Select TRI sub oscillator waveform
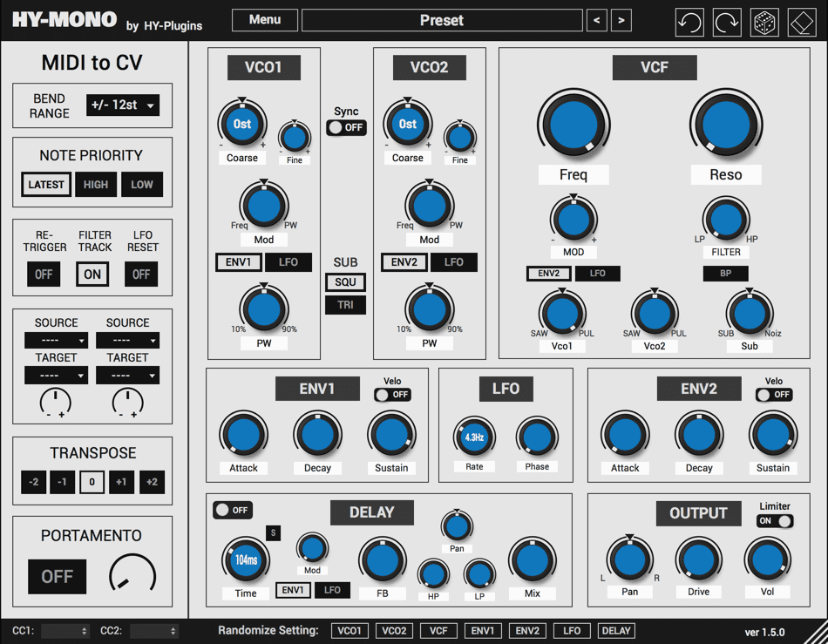 345,305
